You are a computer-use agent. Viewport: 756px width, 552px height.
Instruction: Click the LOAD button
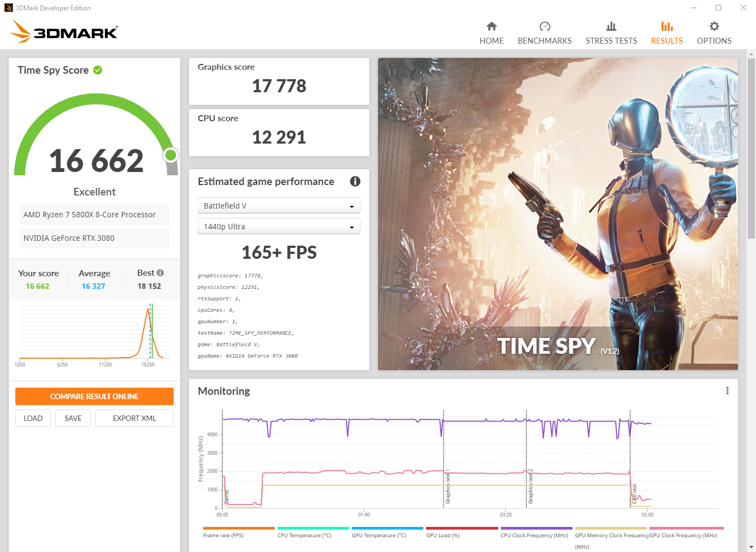pos(33,418)
